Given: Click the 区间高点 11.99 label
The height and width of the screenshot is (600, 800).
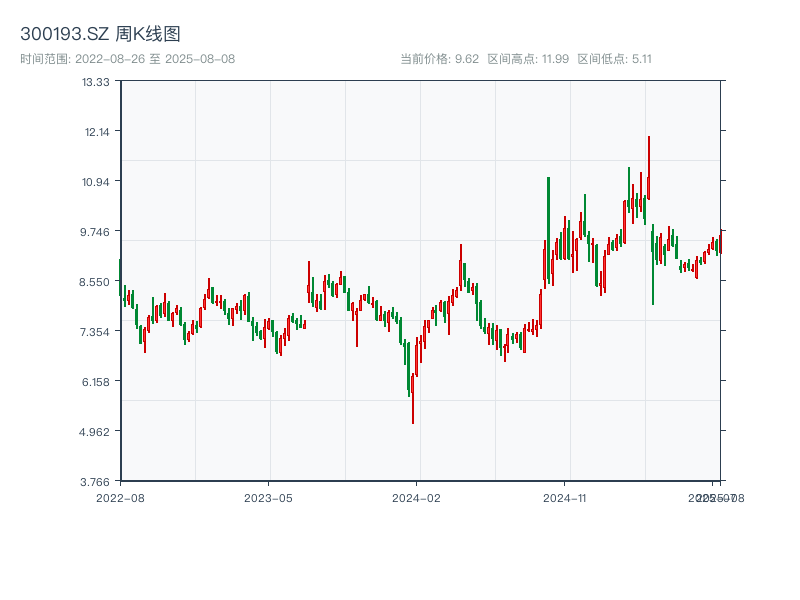Looking at the screenshot, I should [528, 59].
